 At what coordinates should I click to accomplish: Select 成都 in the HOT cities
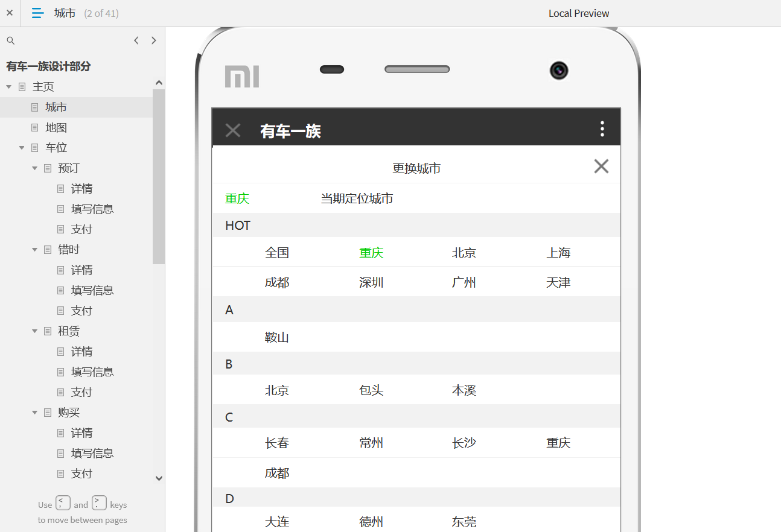[277, 282]
